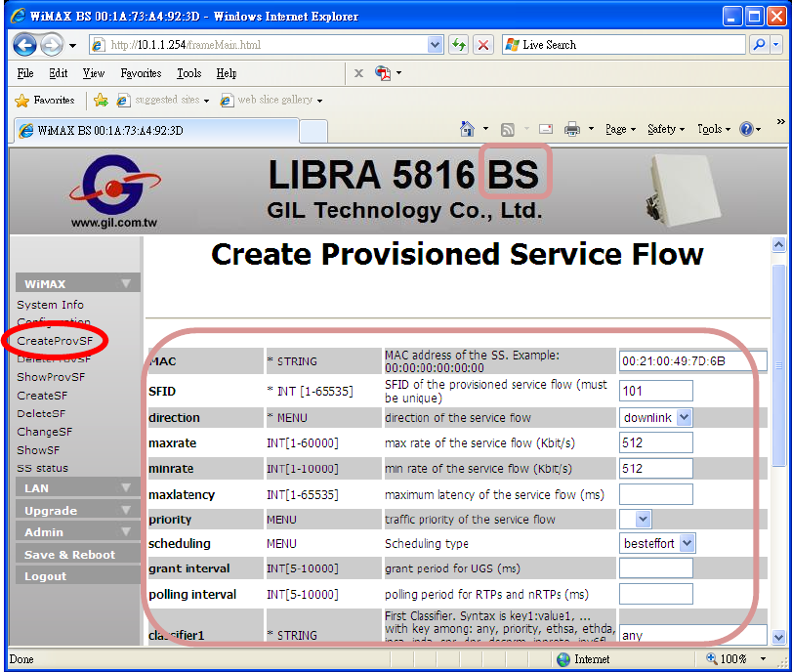
Task: Open the Safety command menu
Action: (x=666, y=129)
